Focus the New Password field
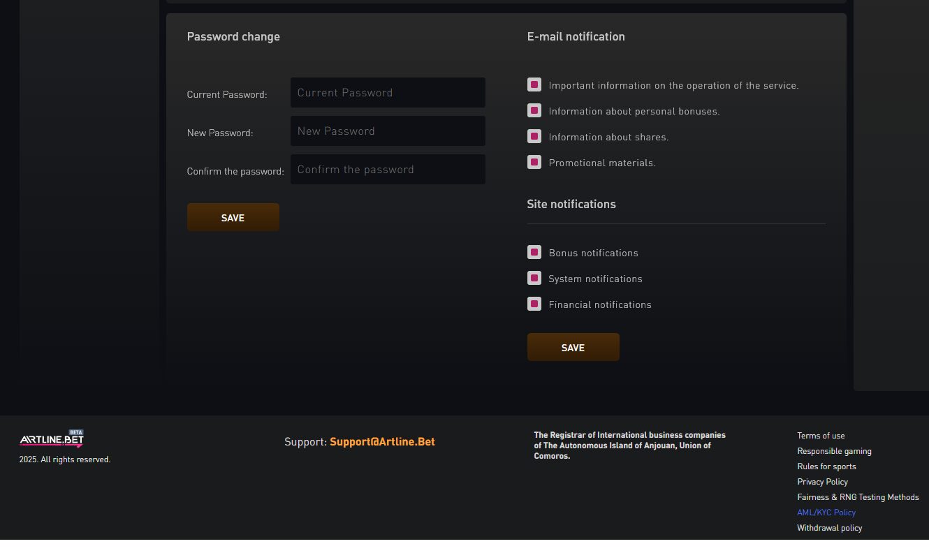929x560 pixels. tap(388, 131)
